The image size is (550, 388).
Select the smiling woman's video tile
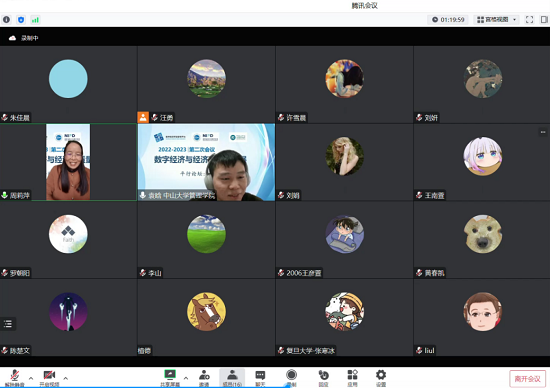(68, 162)
